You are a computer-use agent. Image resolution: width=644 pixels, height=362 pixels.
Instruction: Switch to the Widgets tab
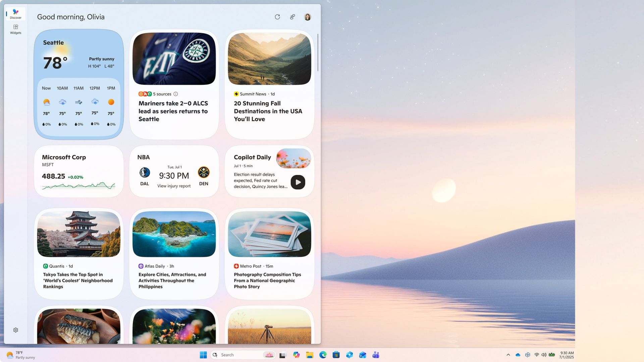(15, 29)
